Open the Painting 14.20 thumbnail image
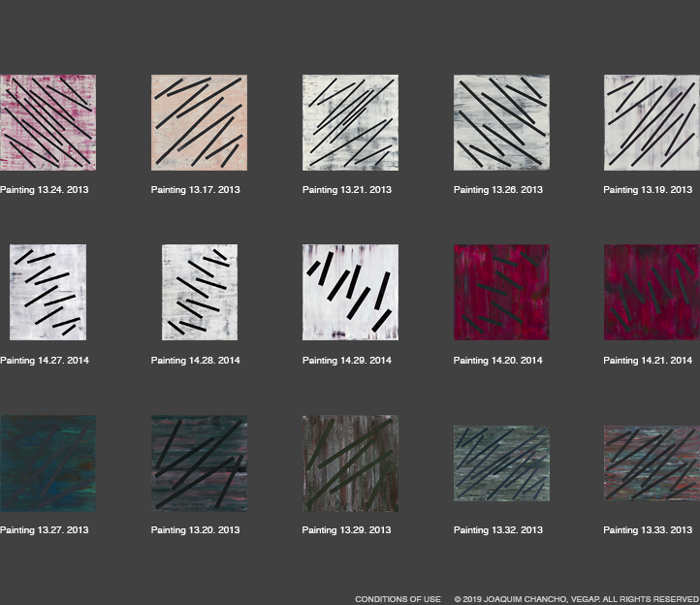Image resolution: width=700 pixels, height=605 pixels. pos(502,292)
